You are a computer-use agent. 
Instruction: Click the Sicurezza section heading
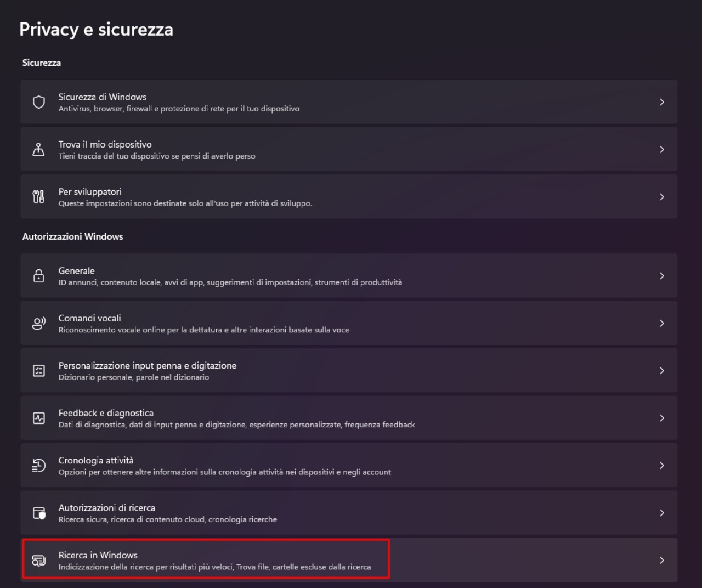tap(42, 63)
